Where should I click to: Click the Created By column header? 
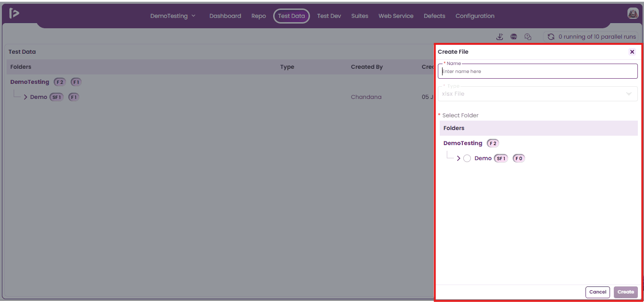(x=367, y=67)
